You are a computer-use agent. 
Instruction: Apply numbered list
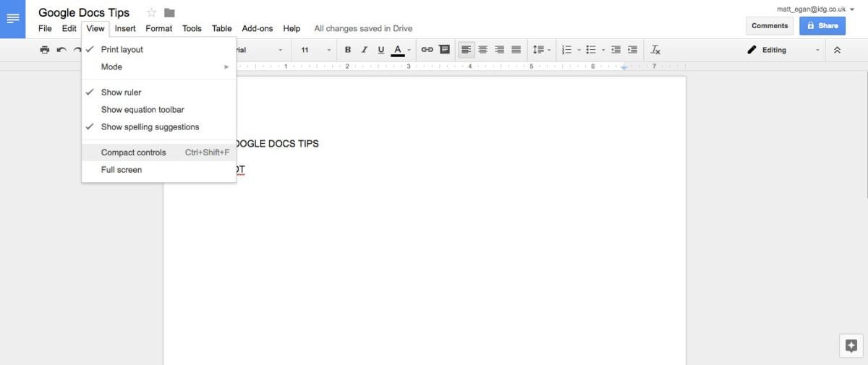(566, 50)
